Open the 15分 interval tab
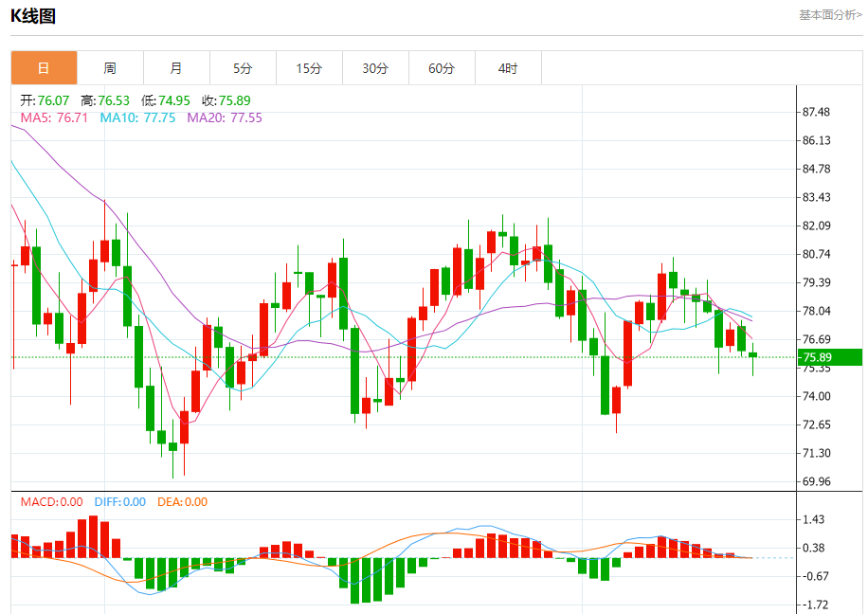 click(310, 68)
